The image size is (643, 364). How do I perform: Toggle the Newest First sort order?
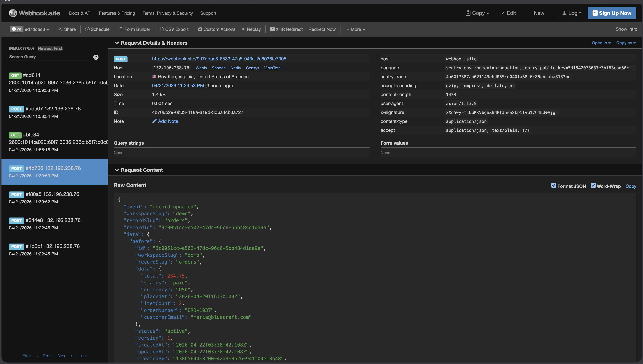tap(50, 49)
